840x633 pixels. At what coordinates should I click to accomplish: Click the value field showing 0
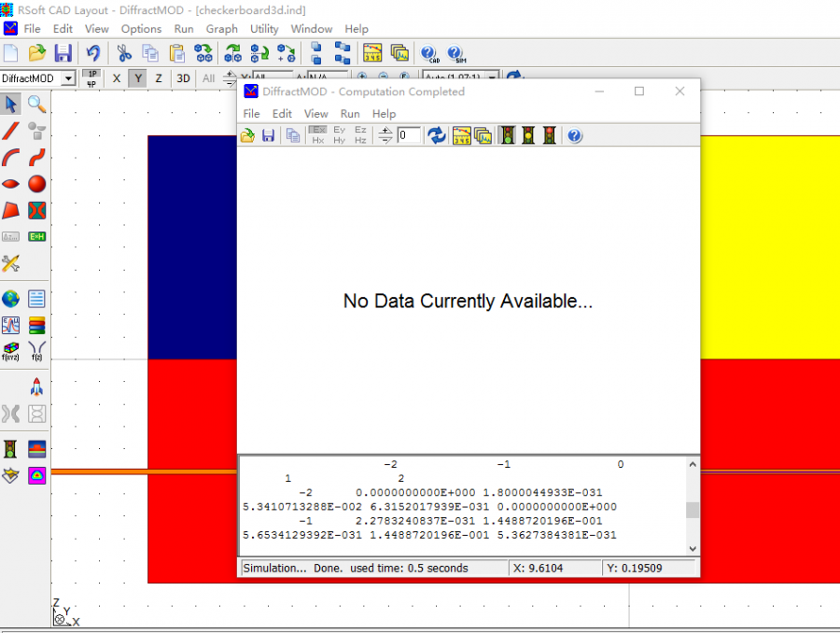(x=409, y=135)
